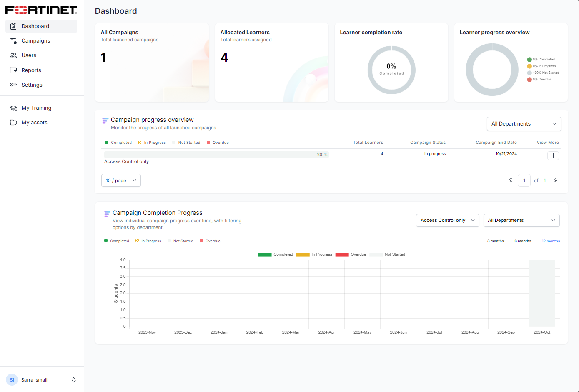The width and height of the screenshot is (579, 392).
Task: Click the Users people icon
Action: [x=13, y=55]
